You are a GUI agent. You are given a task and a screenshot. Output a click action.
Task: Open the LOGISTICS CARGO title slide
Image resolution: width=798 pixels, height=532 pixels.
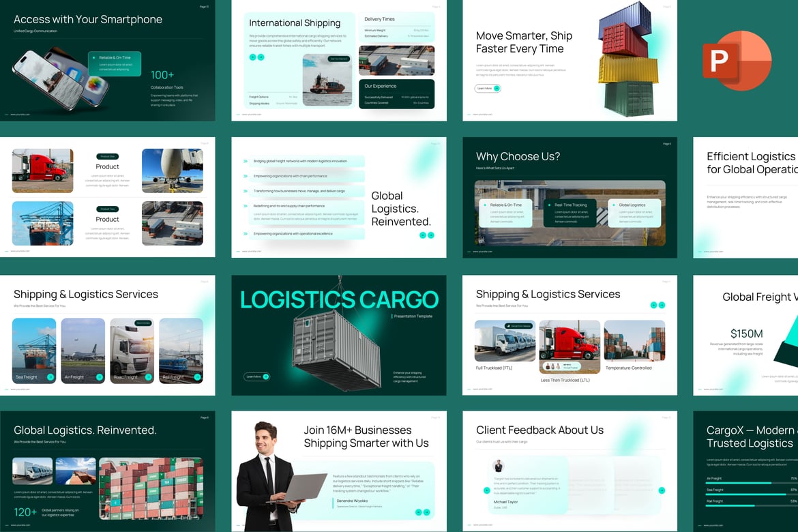[339, 336]
